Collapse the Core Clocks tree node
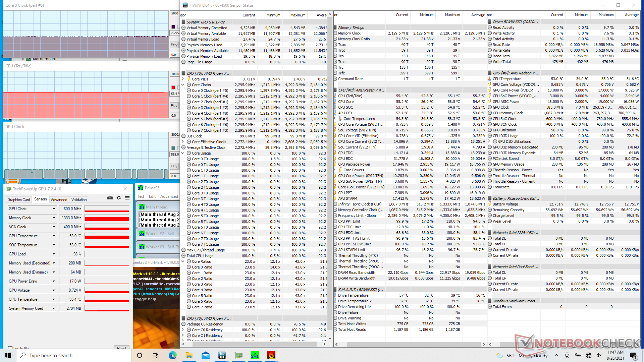 pyautogui.click(x=183, y=85)
